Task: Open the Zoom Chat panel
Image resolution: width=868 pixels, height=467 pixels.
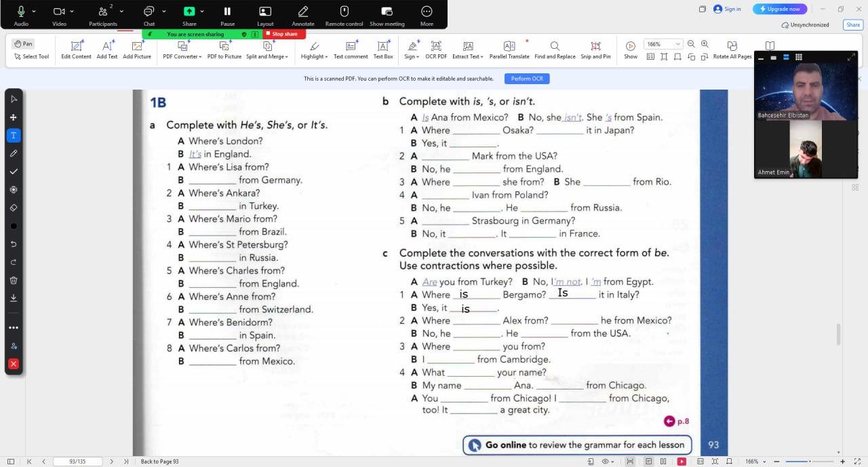Action: (149, 15)
